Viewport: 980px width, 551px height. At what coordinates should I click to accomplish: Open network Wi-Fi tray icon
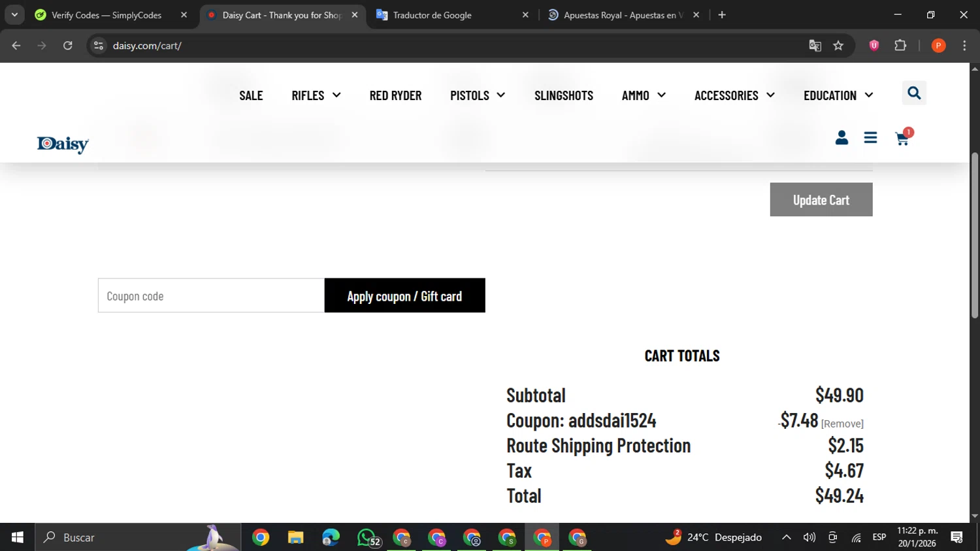(x=856, y=537)
